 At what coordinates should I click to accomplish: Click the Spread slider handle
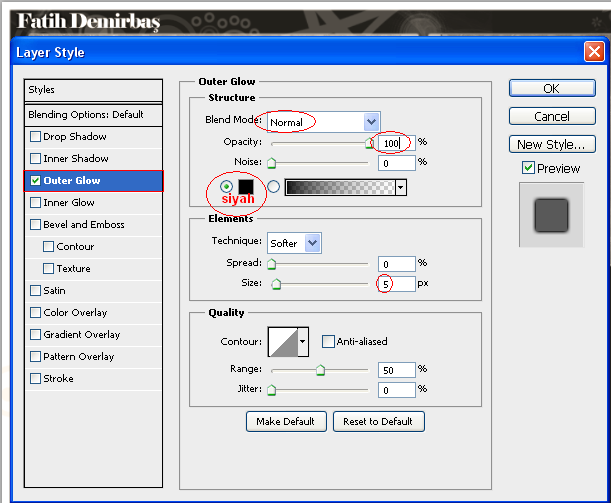pos(272,264)
